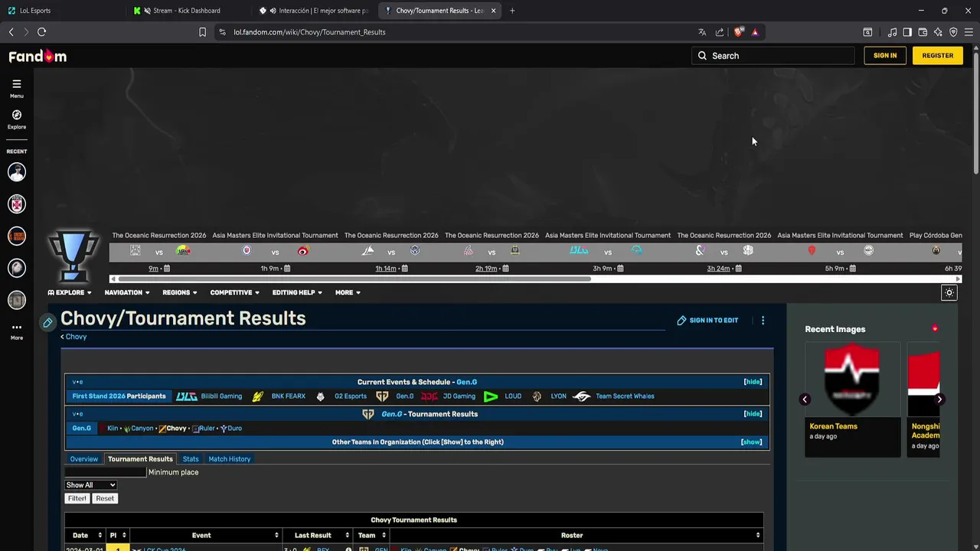The image size is (980, 551).
Task: Open the G2 Esports team link
Action: [x=351, y=396]
